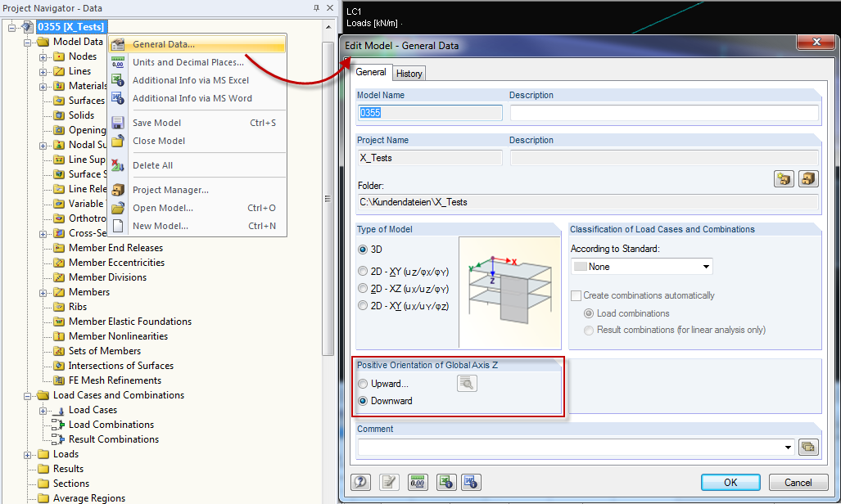Open the Comment dropdown arrow

[x=788, y=448]
